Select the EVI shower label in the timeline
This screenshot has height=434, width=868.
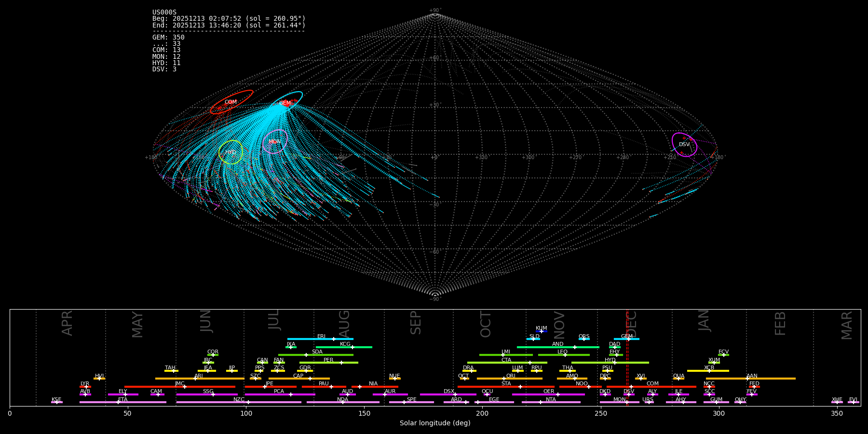(853, 400)
